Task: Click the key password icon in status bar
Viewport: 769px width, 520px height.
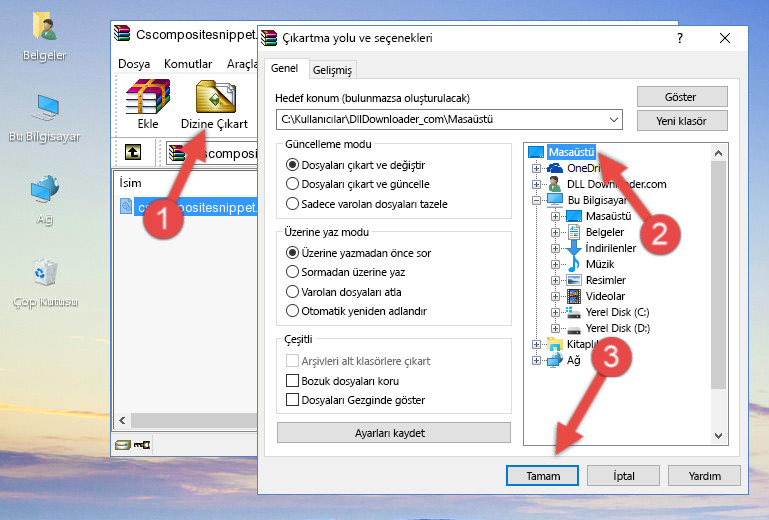Action: pos(142,444)
